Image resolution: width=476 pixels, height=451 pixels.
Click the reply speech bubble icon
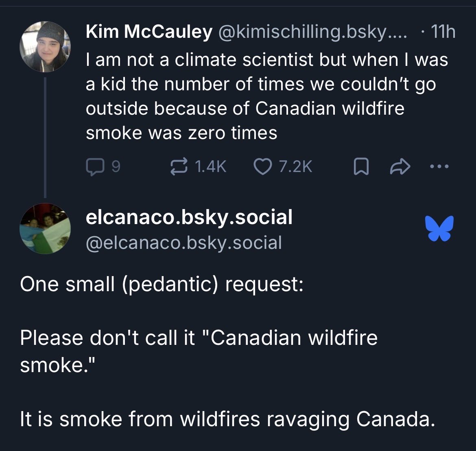pyautogui.click(x=95, y=167)
